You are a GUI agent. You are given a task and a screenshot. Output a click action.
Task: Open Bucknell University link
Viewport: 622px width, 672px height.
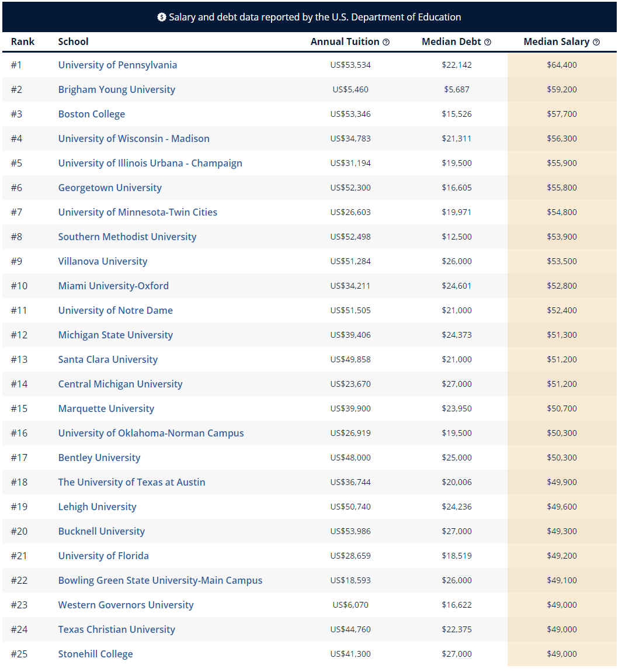pos(102,531)
